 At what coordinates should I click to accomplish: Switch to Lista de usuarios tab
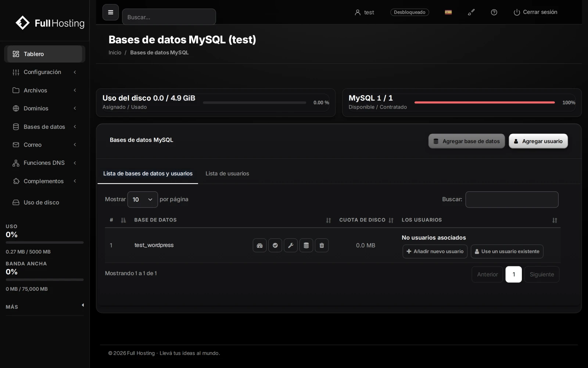pyautogui.click(x=227, y=173)
